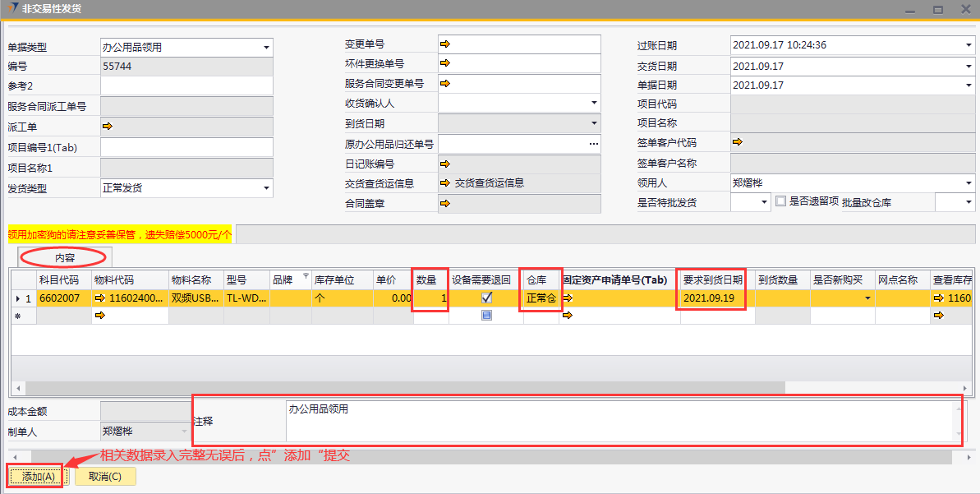Click the filter icon on 品牌 column
This screenshot has width=980, height=494.
306,276
